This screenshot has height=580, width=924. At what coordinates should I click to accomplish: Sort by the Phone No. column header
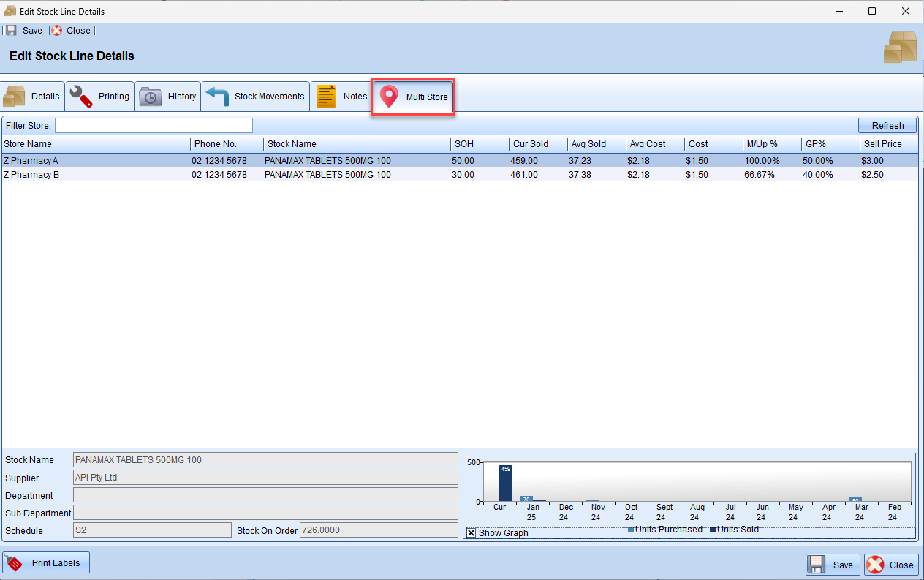click(227, 144)
